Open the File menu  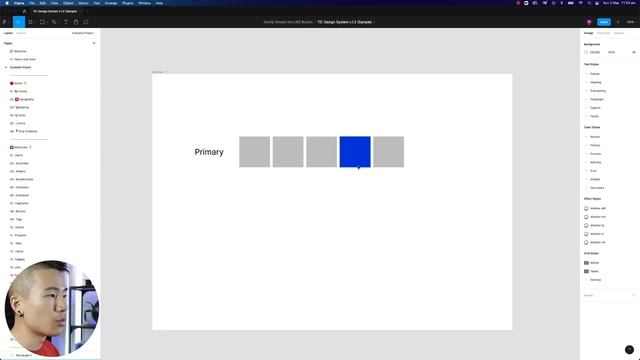click(x=32, y=3)
